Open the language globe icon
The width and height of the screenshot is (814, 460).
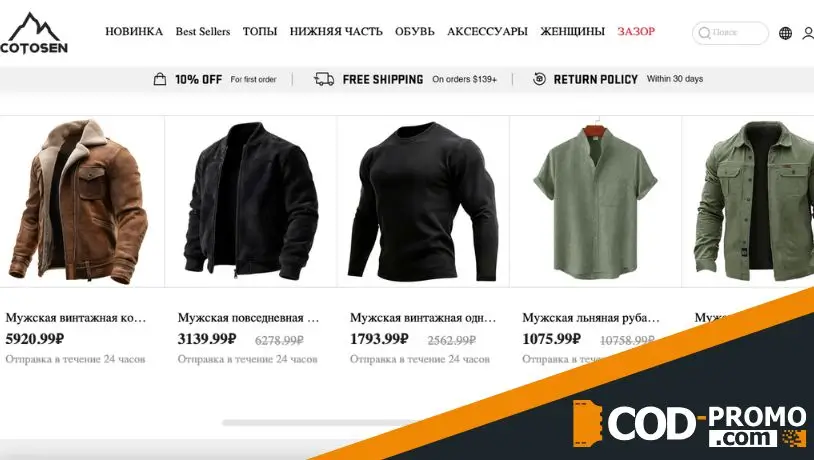coord(785,33)
